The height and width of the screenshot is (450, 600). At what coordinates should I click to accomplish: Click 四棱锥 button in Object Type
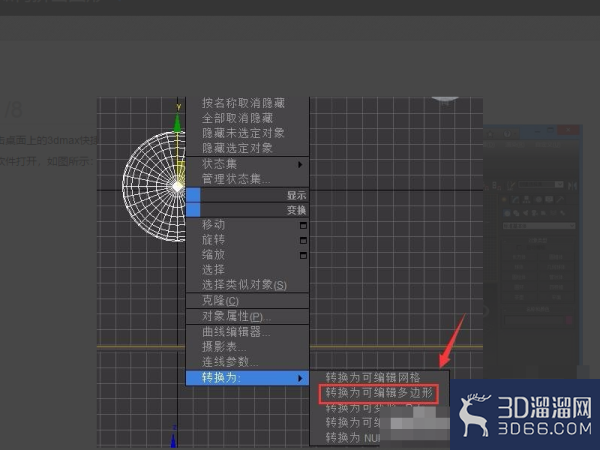pos(556,287)
